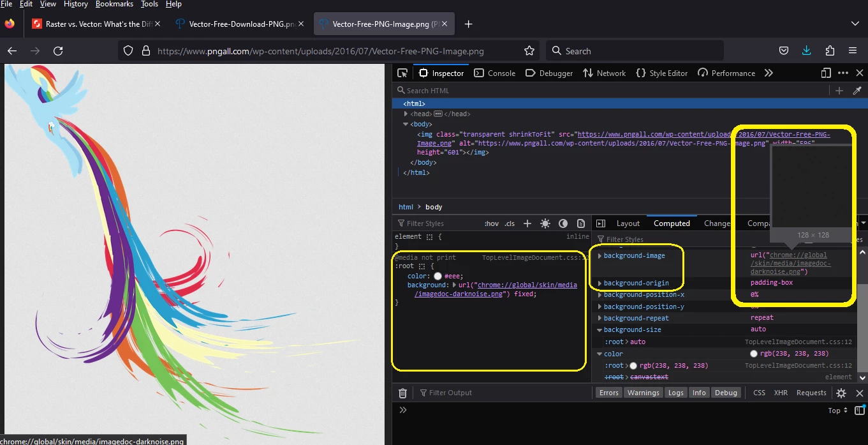
Task: Open imagedoc-darknoise.png link in Rules
Action: pos(496,290)
